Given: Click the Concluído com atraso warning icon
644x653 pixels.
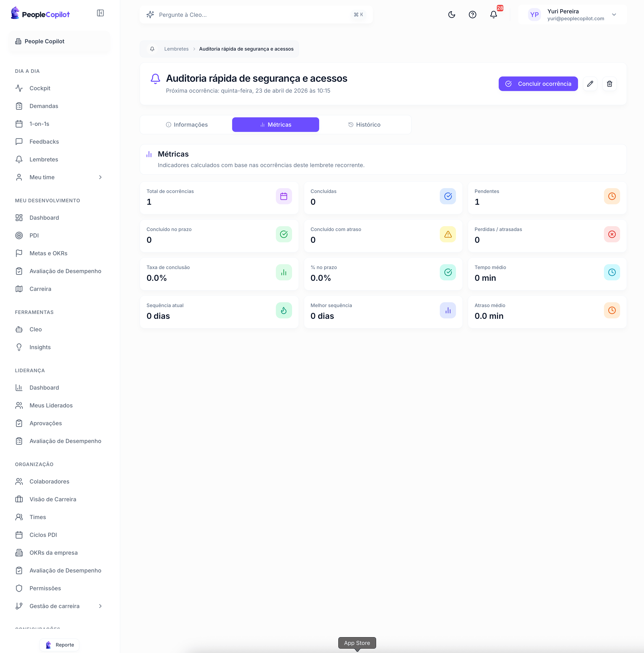Looking at the screenshot, I should [448, 235].
